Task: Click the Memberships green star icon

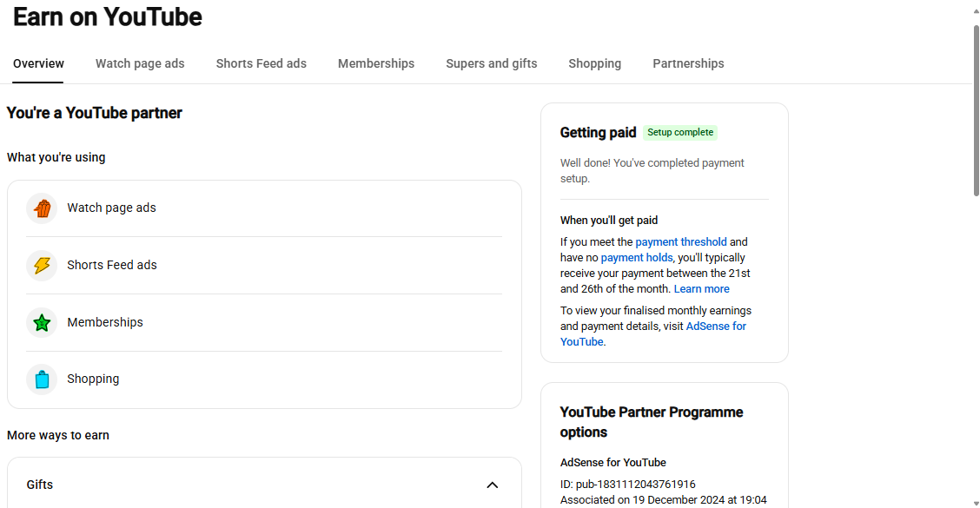Action: (42, 322)
